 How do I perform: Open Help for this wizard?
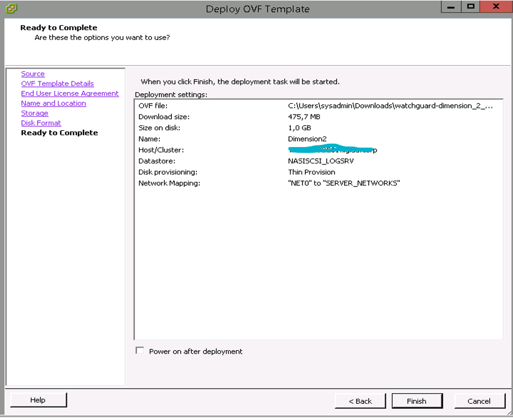click(38, 400)
